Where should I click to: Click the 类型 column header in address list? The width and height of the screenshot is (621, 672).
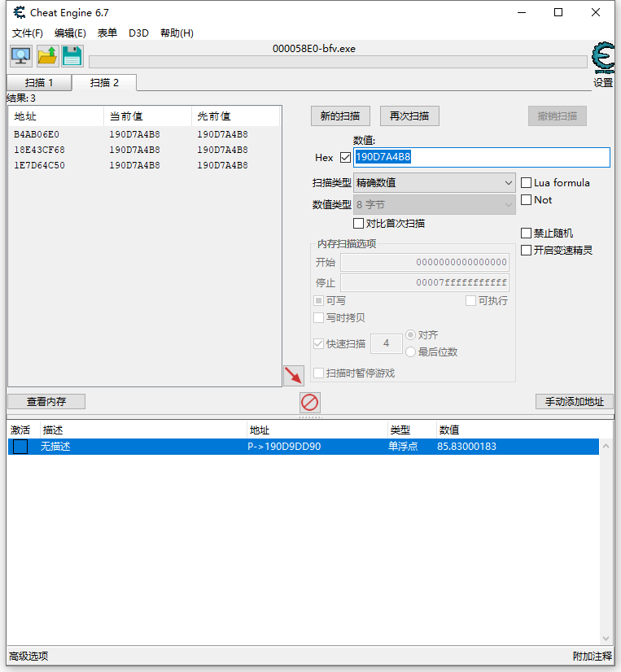(400, 430)
